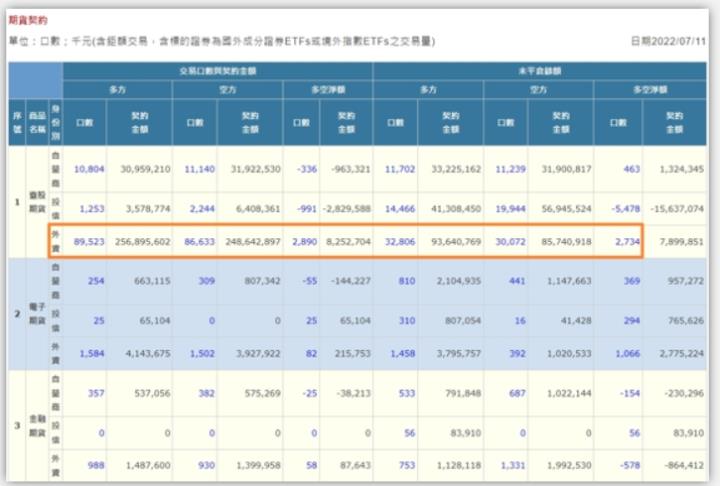Open the -154 net position link

629,393
